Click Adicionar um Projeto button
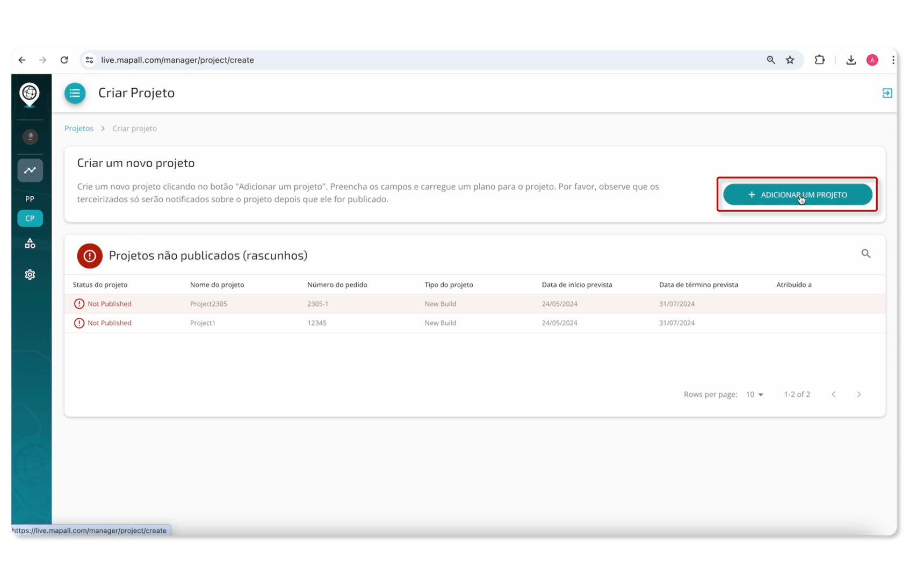The height and width of the screenshot is (578, 924). 797,195
